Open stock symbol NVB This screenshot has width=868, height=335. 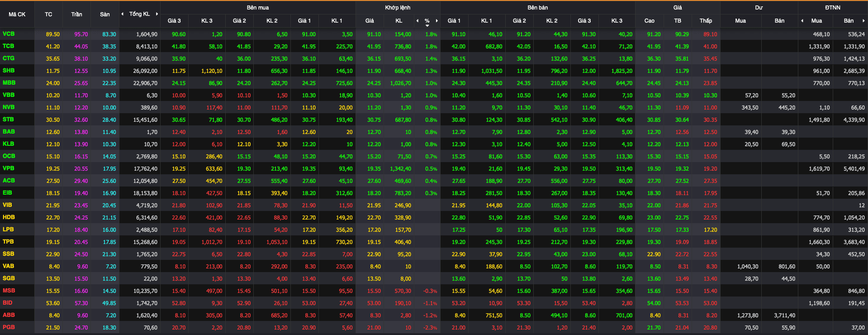[9, 107]
